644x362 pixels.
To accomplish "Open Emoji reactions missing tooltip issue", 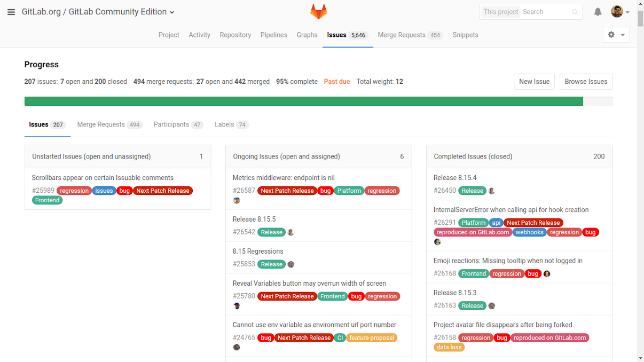I will click(x=508, y=261).
